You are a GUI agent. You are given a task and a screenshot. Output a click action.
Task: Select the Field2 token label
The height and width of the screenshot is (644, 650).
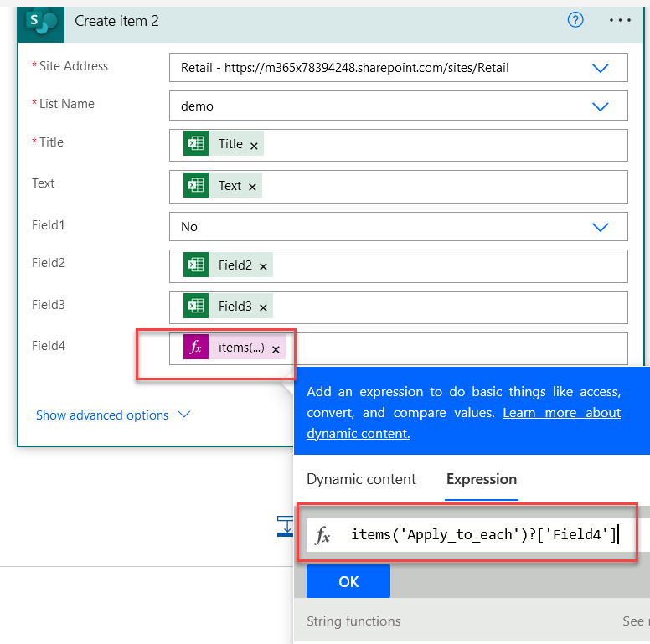[235, 265]
